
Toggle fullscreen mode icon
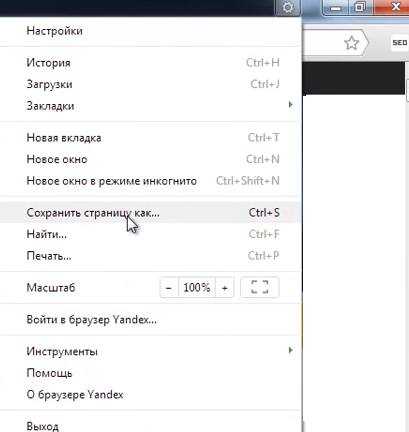coord(260,287)
